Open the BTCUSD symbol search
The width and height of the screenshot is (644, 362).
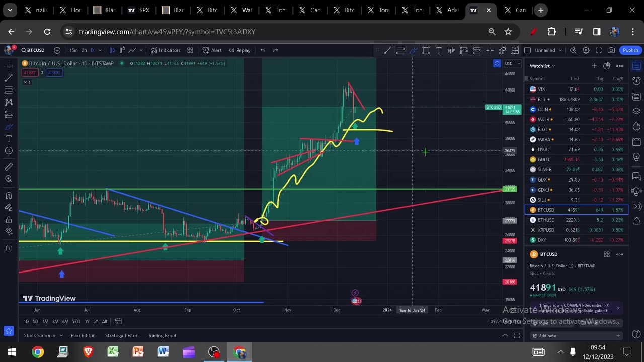(x=33, y=50)
